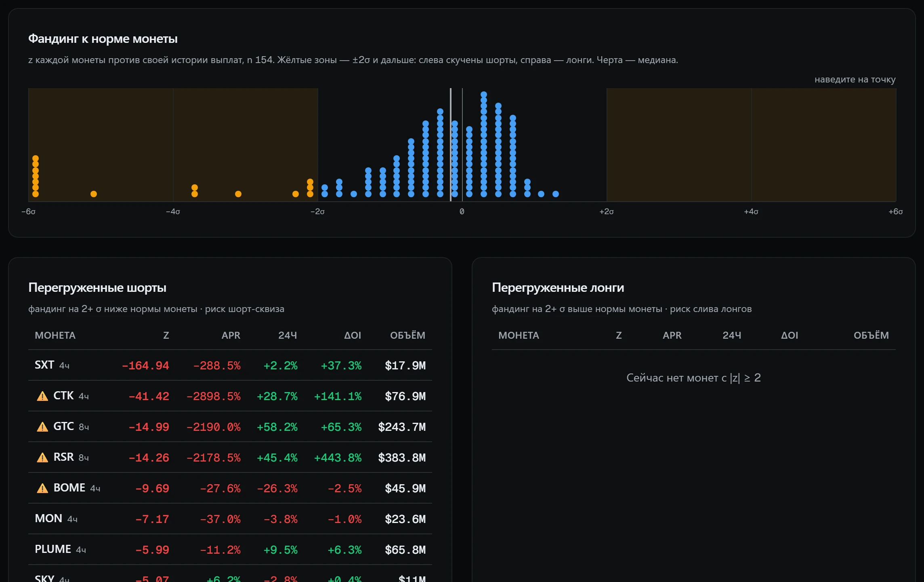Screen dimensions: 924x582
Task: Click the warning triangle next to RSR
Action: point(42,458)
